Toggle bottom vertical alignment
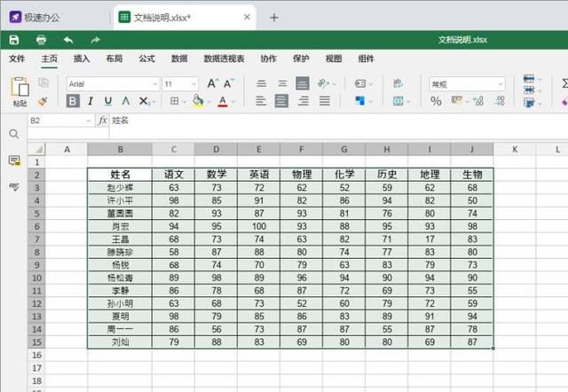 tap(303, 83)
